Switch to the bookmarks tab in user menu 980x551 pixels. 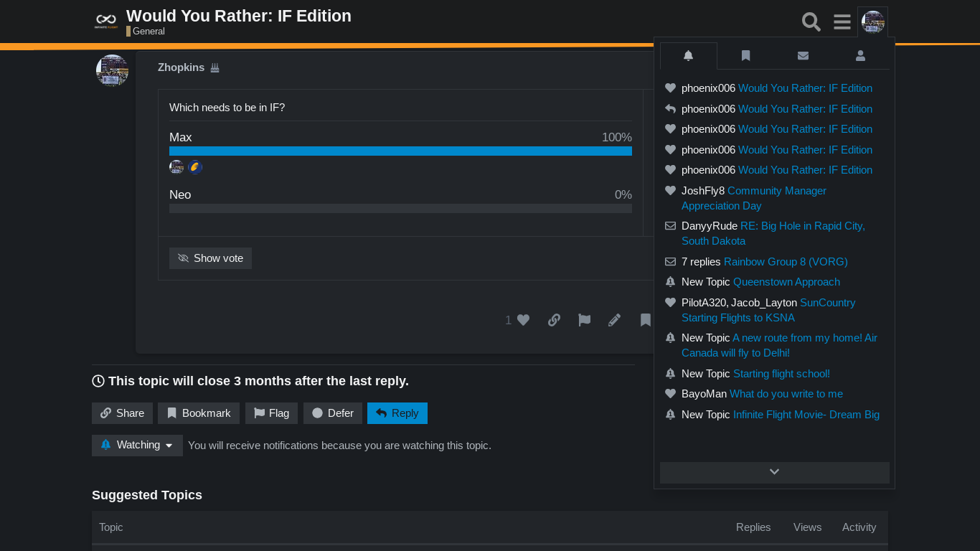[x=746, y=56]
